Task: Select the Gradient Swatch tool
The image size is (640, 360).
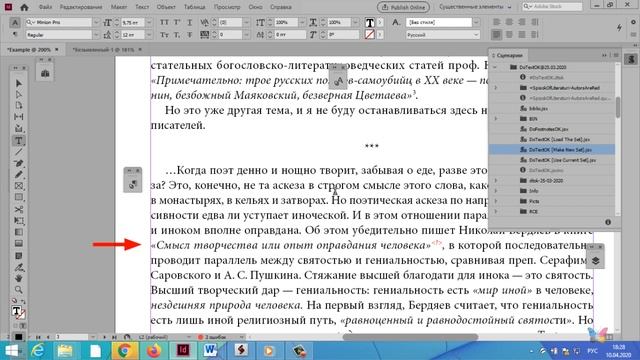Action: 19,232
